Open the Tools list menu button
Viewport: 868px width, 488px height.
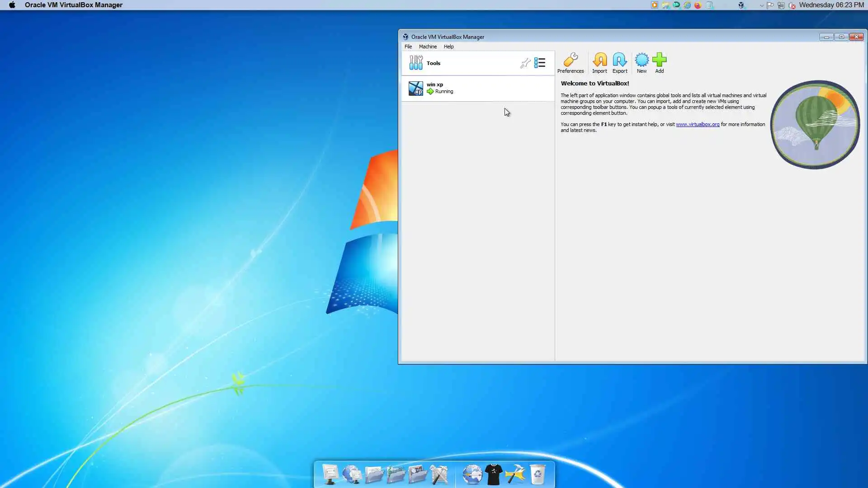tap(540, 63)
